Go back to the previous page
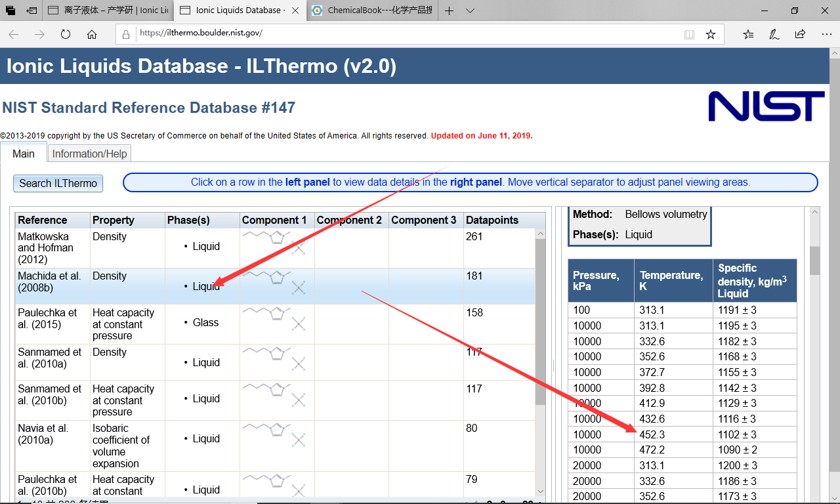The width and height of the screenshot is (840, 504). click(14, 34)
